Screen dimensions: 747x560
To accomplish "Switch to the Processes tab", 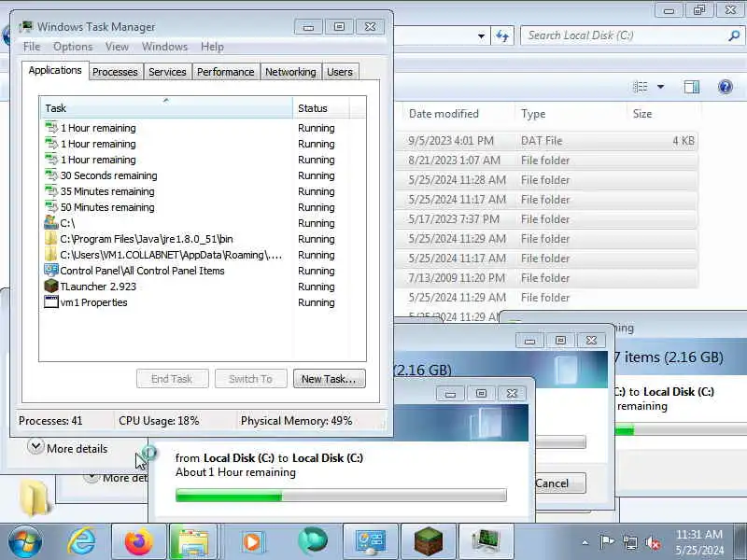I will pyautogui.click(x=115, y=72).
